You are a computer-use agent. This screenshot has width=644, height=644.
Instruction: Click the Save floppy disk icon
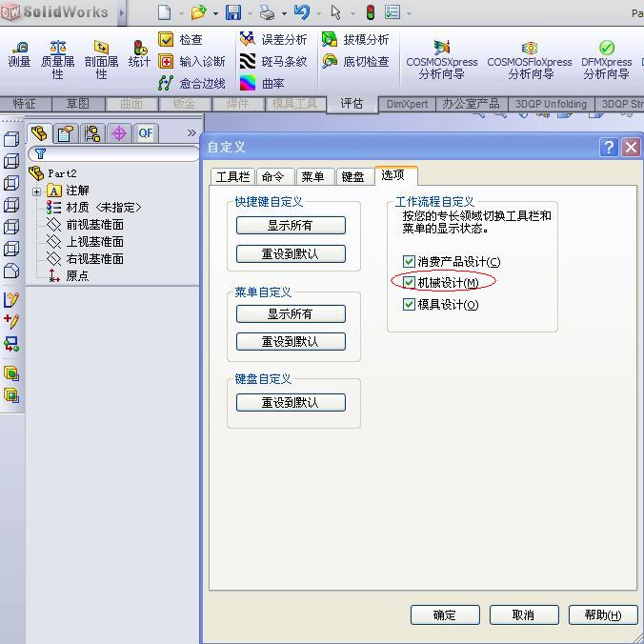tap(232, 12)
